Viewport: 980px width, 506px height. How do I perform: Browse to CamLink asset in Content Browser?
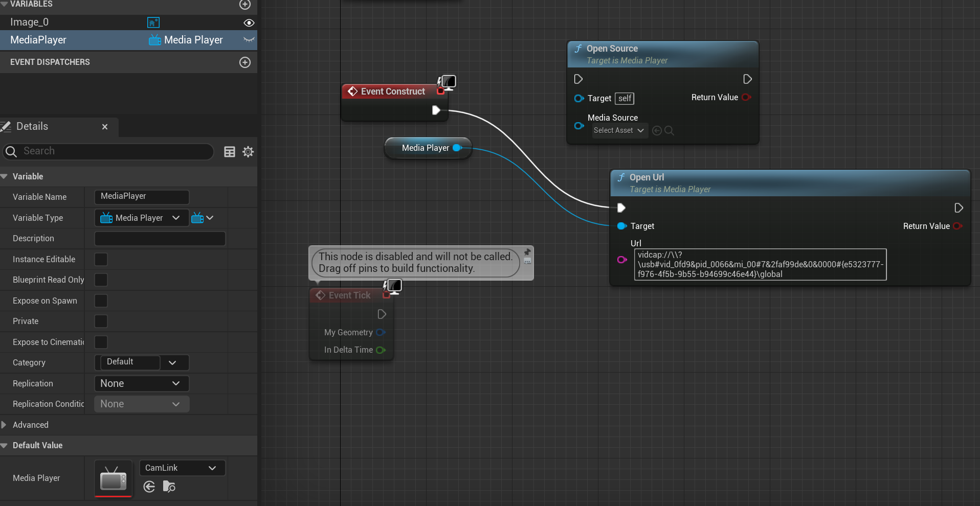click(169, 487)
